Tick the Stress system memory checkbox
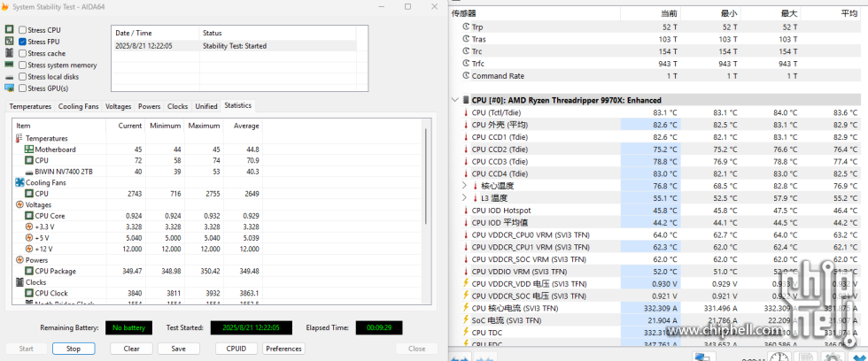The height and width of the screenshot is (361, 868). (x=23, y=65)
